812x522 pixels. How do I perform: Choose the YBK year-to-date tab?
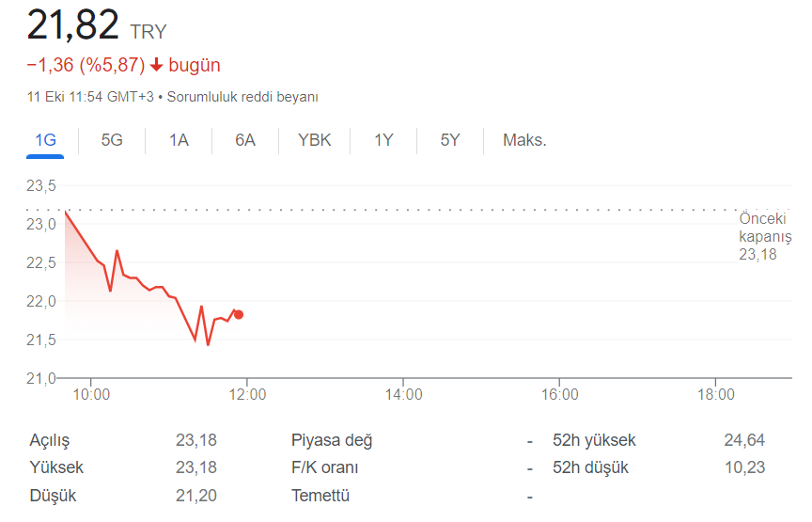click(314, 140)
